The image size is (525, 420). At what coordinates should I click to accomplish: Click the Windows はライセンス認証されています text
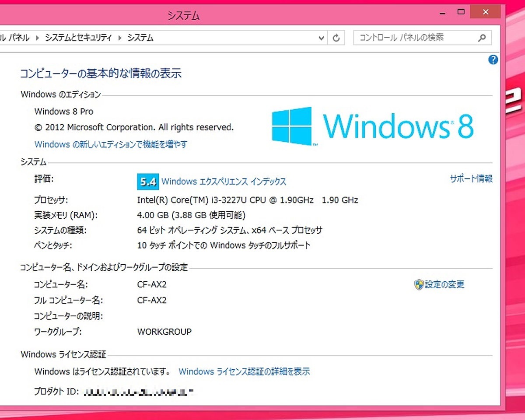(x=102, y=372)
